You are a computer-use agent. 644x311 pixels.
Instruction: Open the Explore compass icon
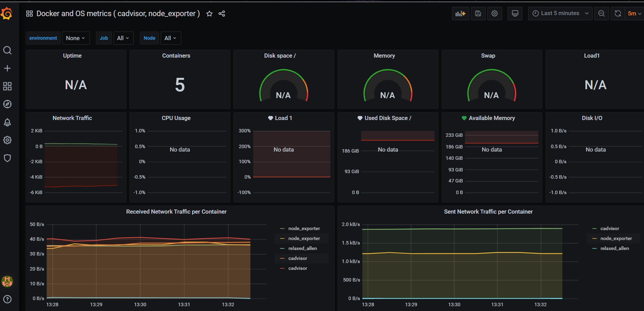pos(7,104)
